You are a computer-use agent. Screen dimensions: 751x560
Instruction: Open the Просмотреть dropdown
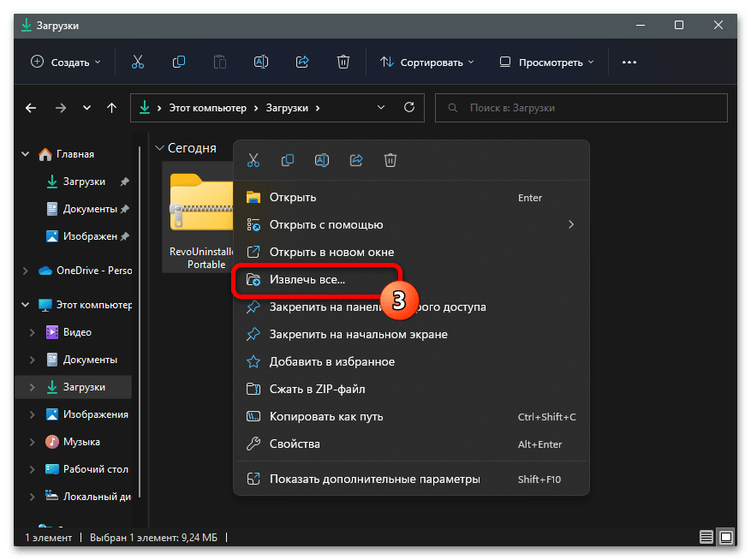546,63
